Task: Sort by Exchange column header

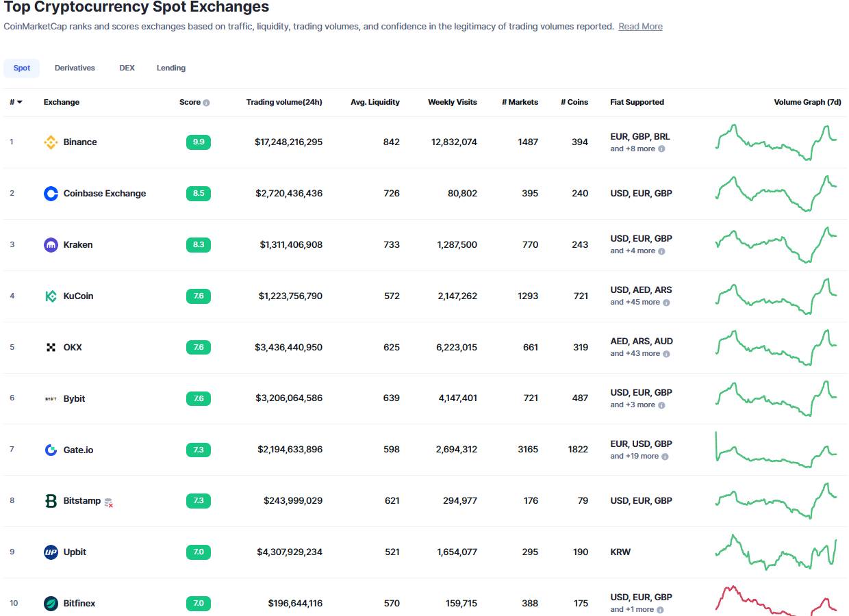Action: pyautogui.click(x=62, y=102)
